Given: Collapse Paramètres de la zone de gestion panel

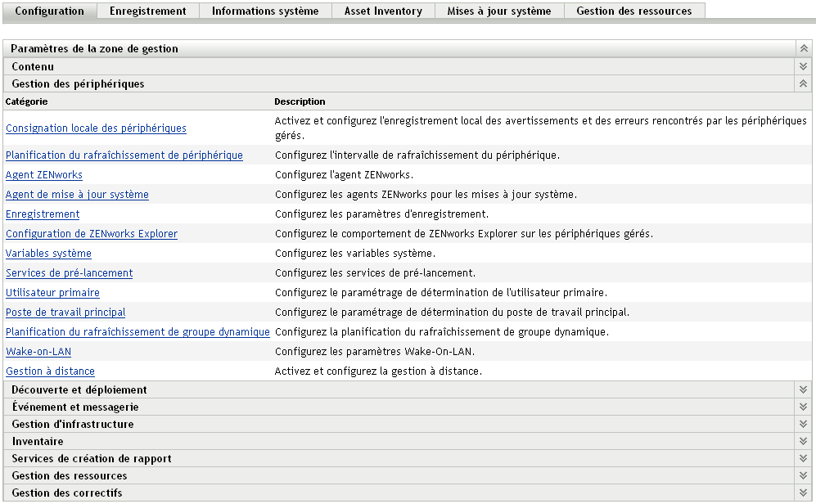Looking at the screenshot, I should click(x=803, y=49).
